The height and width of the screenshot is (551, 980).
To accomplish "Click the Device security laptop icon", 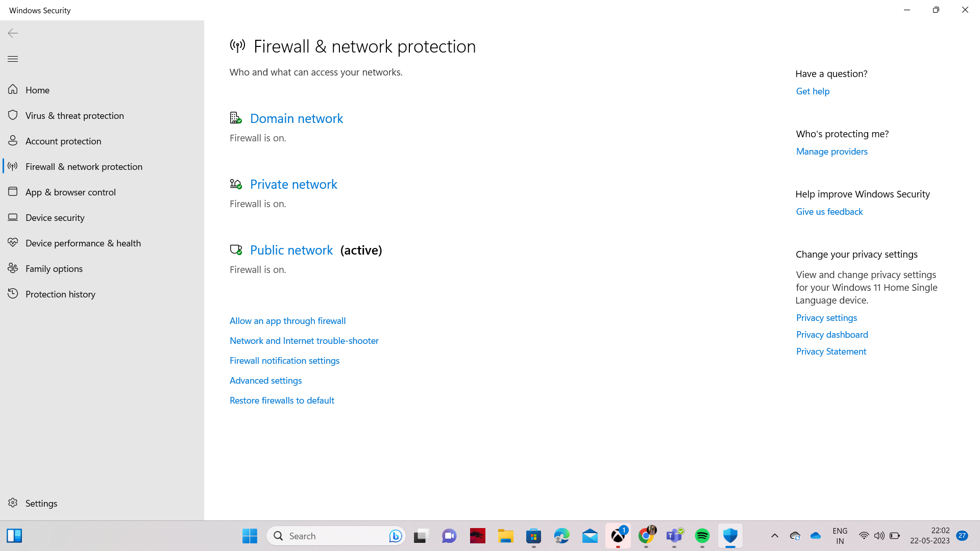I will [x=13, y=217].
